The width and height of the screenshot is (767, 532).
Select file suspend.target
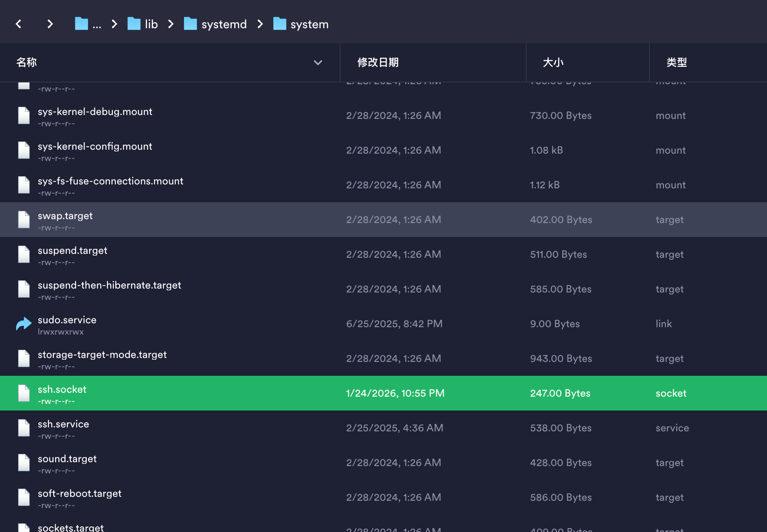tap(383, 254)
